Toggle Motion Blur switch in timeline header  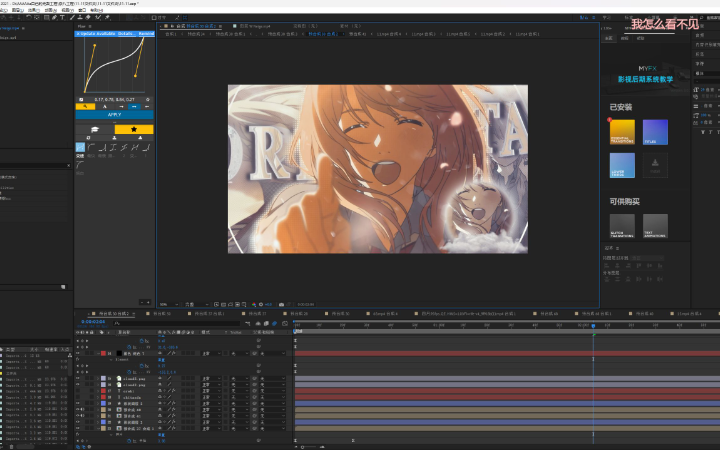pos(275,323)
